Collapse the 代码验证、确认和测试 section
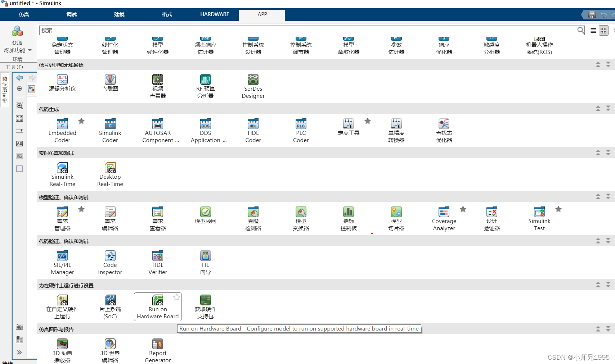The height and width of the screenshot is (364, 615). [x=598, y=241]
